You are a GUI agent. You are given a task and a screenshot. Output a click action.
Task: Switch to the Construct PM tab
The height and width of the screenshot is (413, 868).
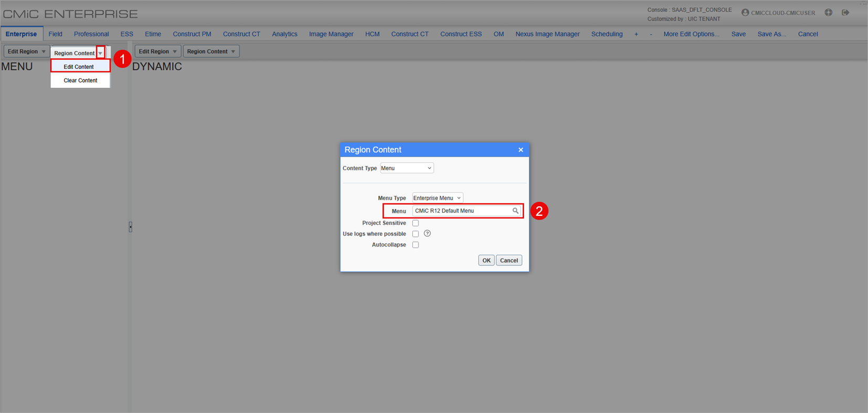pyautogui.click(x=192, y=34)
